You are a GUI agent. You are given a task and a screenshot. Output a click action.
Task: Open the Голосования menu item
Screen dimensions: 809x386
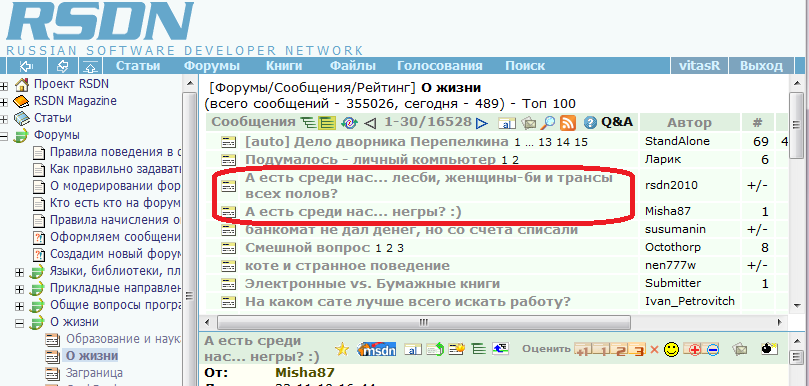tap(440, 66)
